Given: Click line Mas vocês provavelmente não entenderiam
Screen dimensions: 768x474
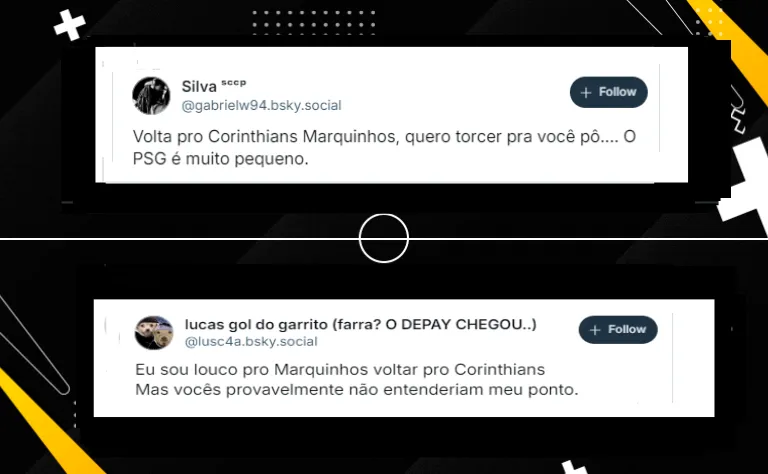Looking at the screenshot, I should point(357,390).
